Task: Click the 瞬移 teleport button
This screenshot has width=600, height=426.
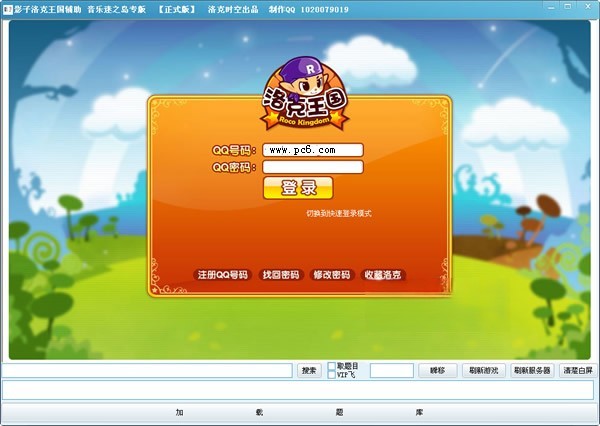Action: tap(438, 371)
